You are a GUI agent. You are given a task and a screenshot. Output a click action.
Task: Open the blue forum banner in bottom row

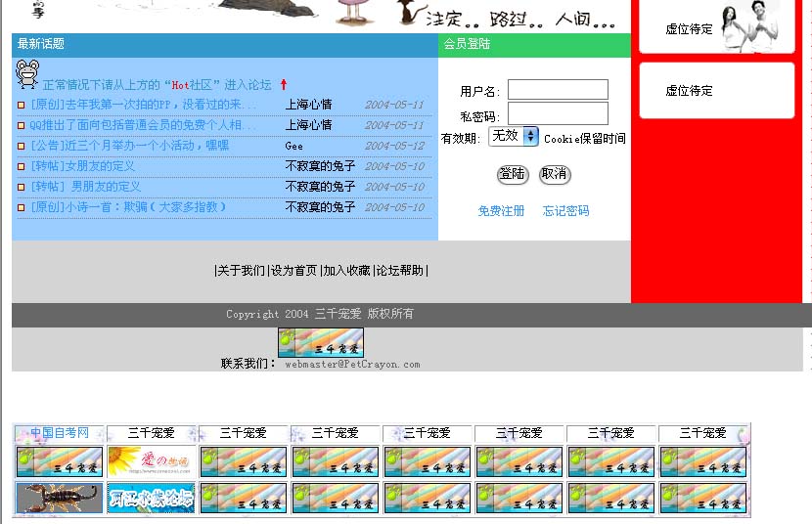(x=151, y=498)
